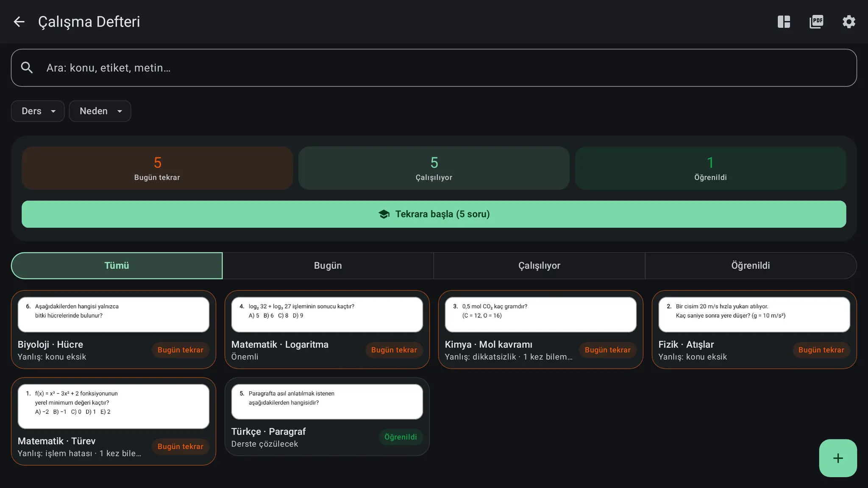Select the Bugün tekrar stats tile

(x=157, y=168)
